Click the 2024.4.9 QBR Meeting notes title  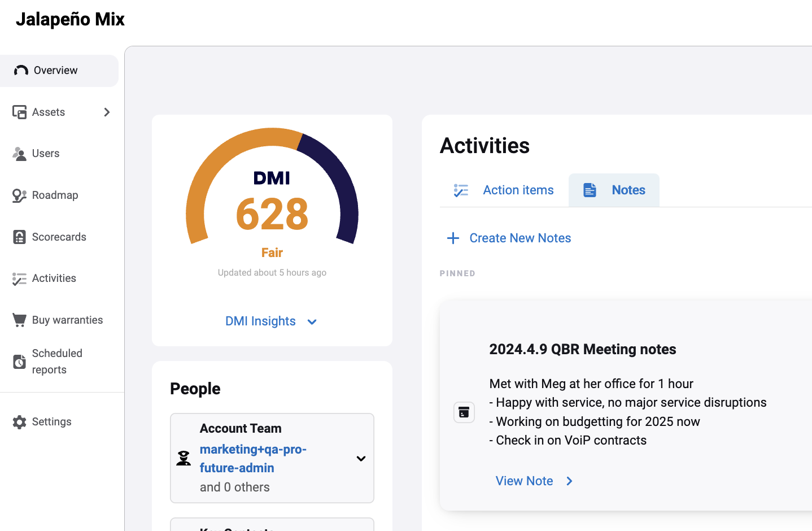point(582,350)
